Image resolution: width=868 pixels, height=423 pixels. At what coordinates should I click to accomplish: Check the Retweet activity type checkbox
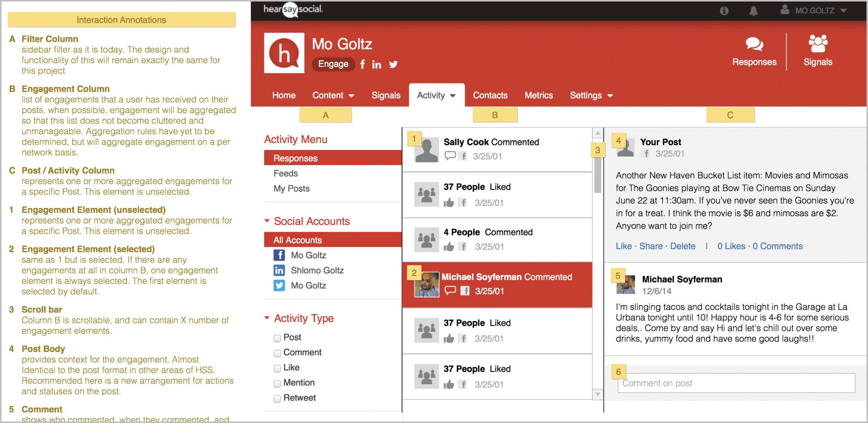point(277,398)
